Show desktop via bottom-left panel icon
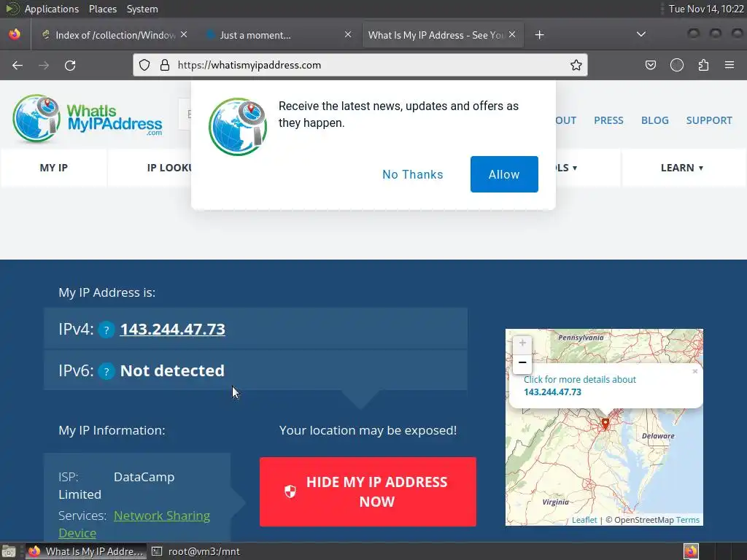Viewport: 747px width, 560px height. 9,551
